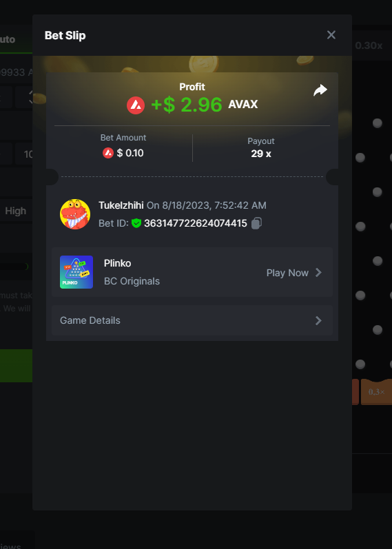Click the Plinko game title

tap(117, 263)
